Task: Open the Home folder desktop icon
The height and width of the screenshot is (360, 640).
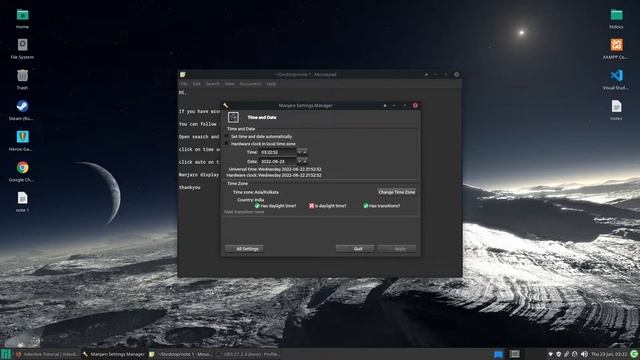Action: click(22, 16)
